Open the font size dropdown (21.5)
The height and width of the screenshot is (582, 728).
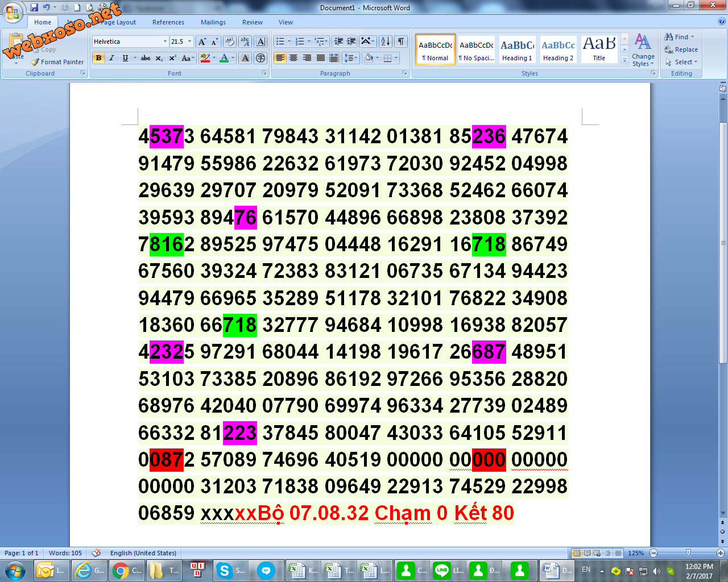pyautogui.click(x=189, y=41)
